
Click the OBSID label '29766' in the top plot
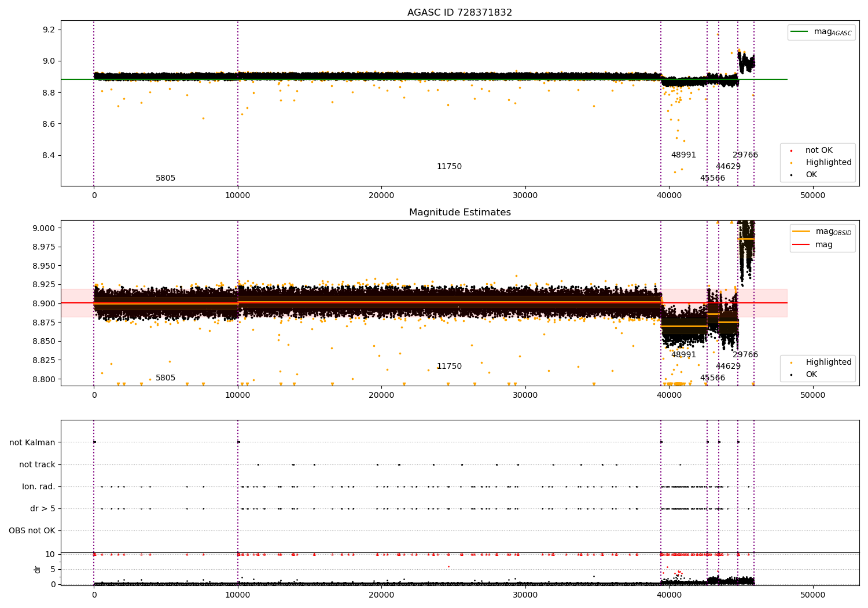tap(745, 155)
